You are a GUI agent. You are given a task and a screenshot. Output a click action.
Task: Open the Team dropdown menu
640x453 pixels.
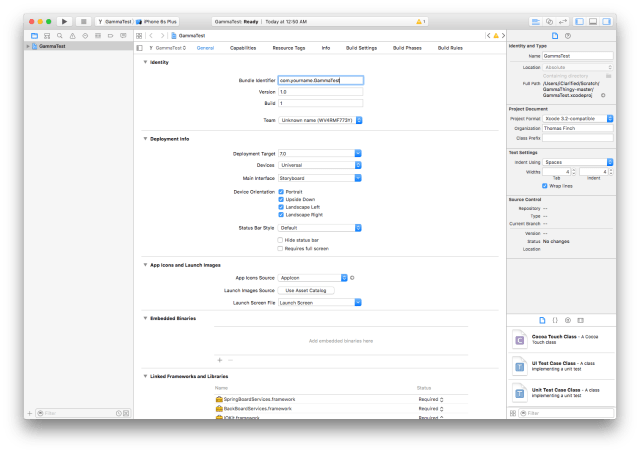click(x=320, y=120)
